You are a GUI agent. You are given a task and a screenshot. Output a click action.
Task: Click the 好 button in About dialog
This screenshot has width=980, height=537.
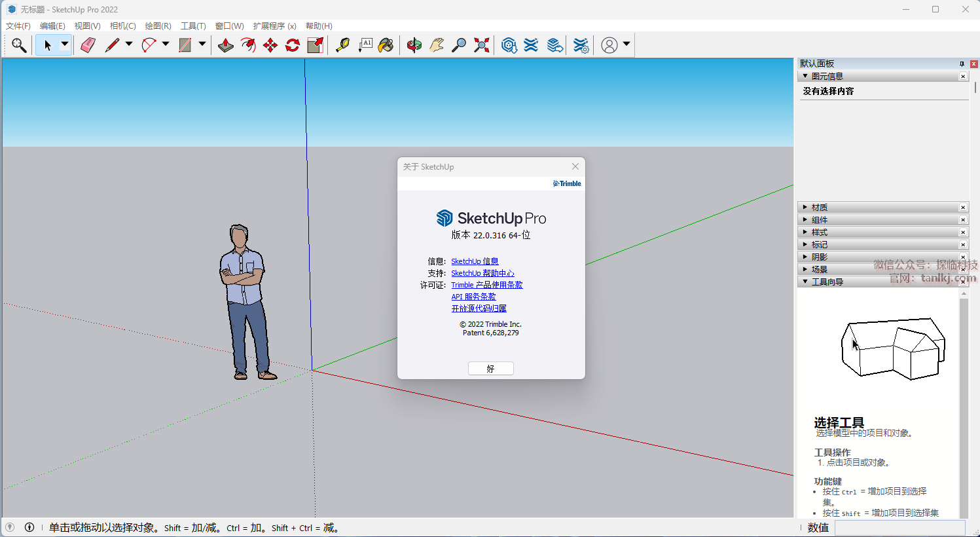(490, 369)
